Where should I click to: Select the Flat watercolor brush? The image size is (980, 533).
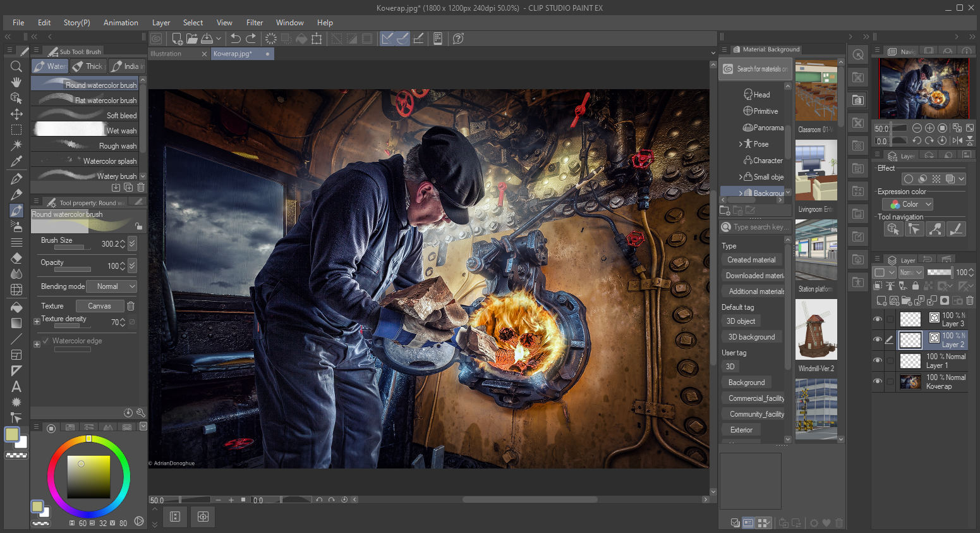click(85, 100)
